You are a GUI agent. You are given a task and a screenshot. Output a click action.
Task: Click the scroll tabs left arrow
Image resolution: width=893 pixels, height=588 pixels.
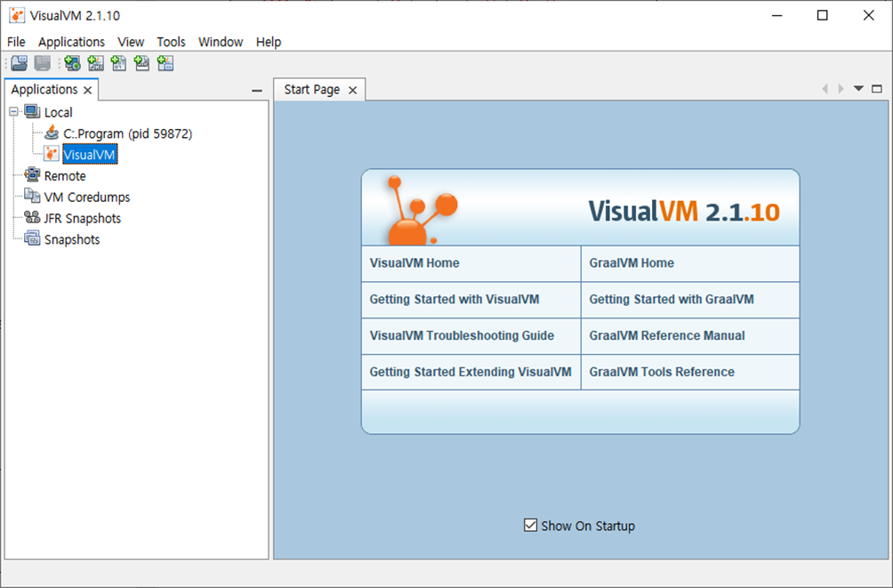coord(825,88)
